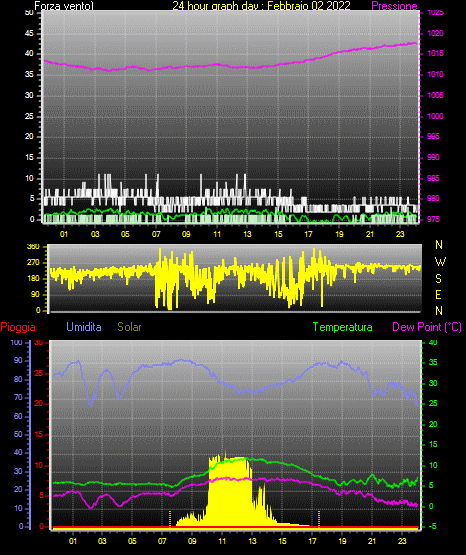The width and height of the screenshot is (466, 555).
Task: Click 20 on the red rain axis
Action: tap(39, 404)
